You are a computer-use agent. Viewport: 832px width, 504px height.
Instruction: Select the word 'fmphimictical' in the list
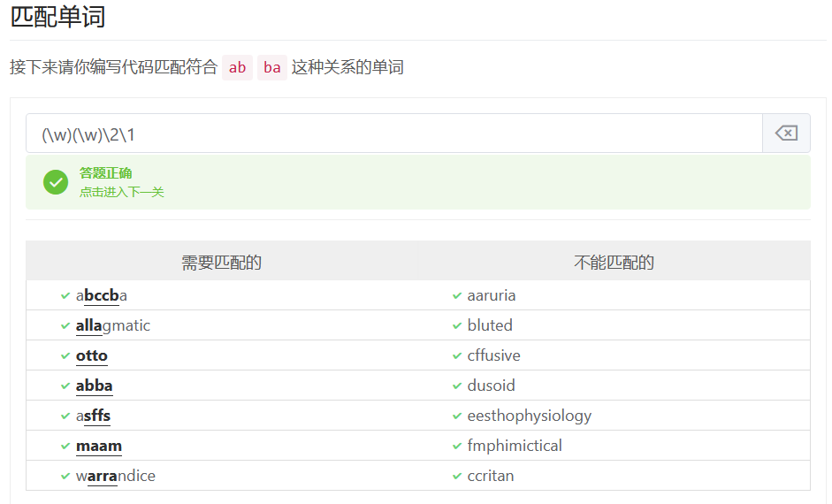tap(514, 446)
